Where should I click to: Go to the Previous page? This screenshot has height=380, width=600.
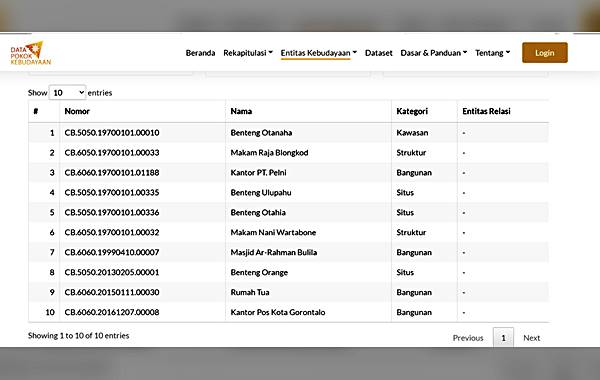click(x=468, y=338)
